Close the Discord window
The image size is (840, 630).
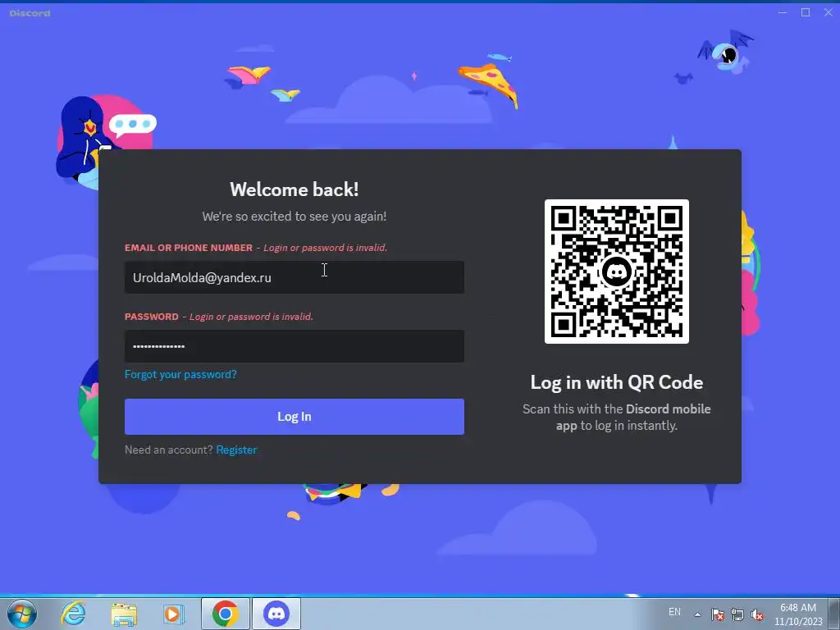tap(829, 12)
